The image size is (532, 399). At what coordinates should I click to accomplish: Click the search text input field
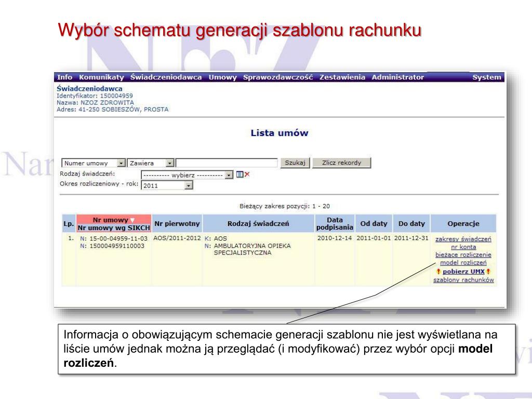point(227,163)
